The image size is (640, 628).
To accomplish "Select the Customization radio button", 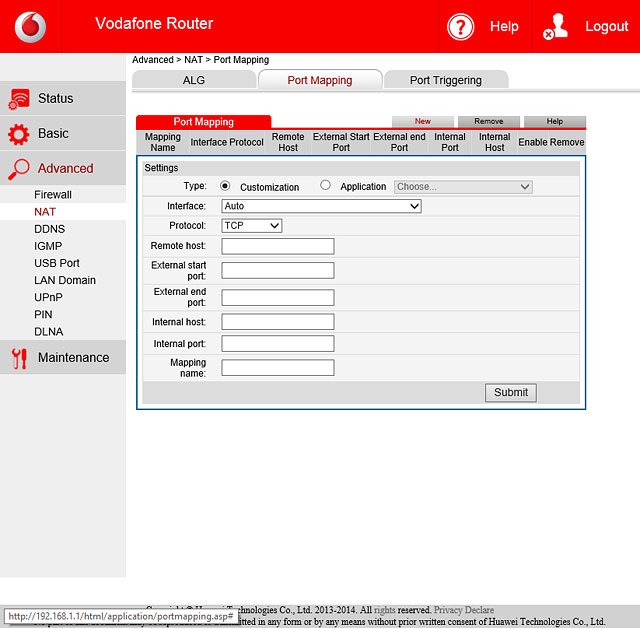I will [225, 186].
